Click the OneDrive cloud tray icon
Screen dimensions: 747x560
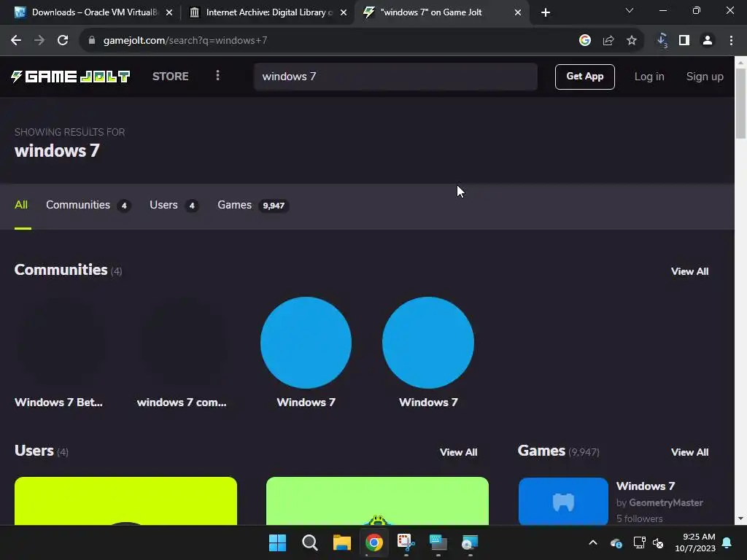coord(616,542)
